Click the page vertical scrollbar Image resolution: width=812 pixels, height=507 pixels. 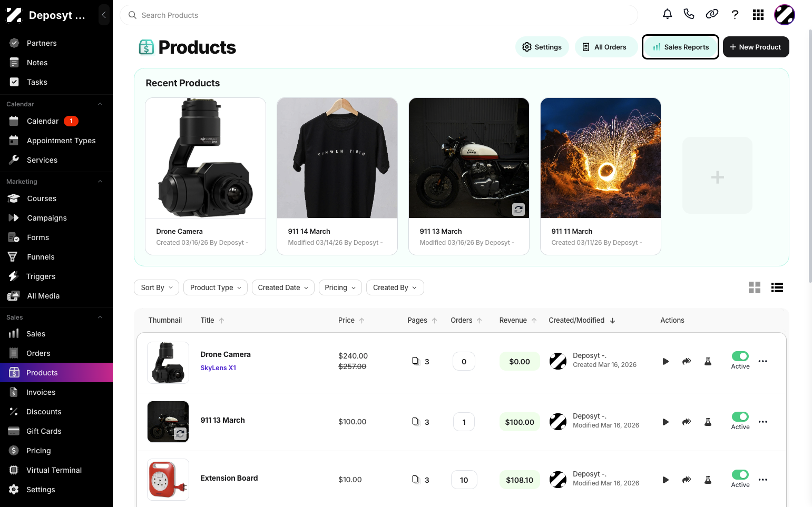(810, 155)
